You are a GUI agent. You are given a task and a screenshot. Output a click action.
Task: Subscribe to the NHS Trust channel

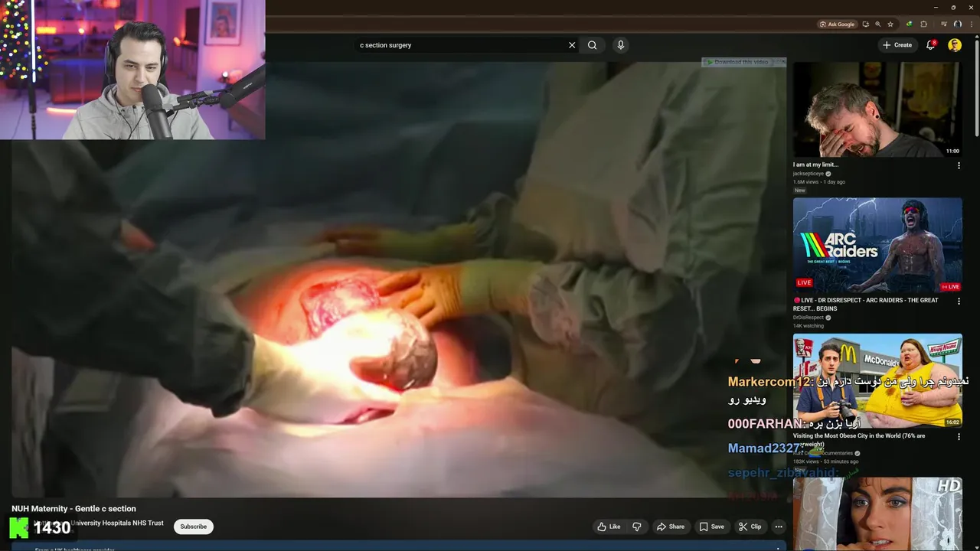point(194,527)
